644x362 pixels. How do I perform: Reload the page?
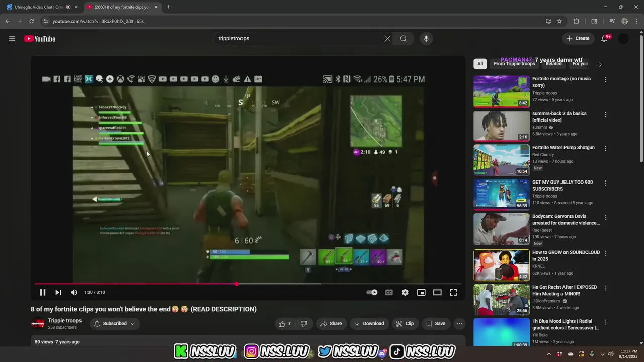pos(31,21)
